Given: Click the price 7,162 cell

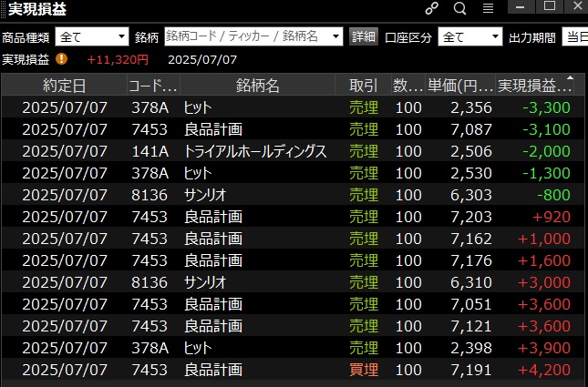Looking at the screenshot, I should pyautogui.click(x=471, y=239).
